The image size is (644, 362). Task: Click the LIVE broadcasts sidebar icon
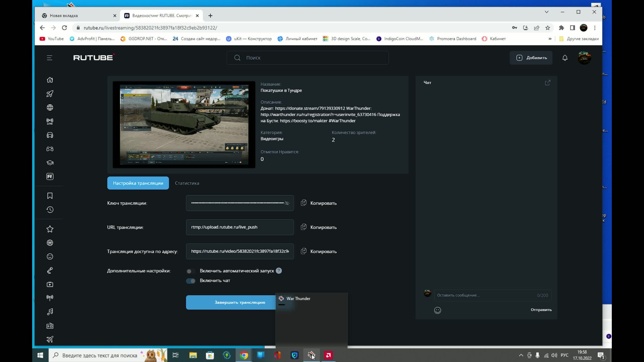pyautogui.click(x=50, y=121)
